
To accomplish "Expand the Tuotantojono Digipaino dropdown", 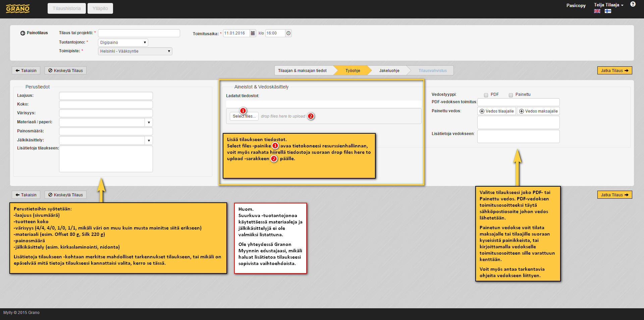I will 123,43.
